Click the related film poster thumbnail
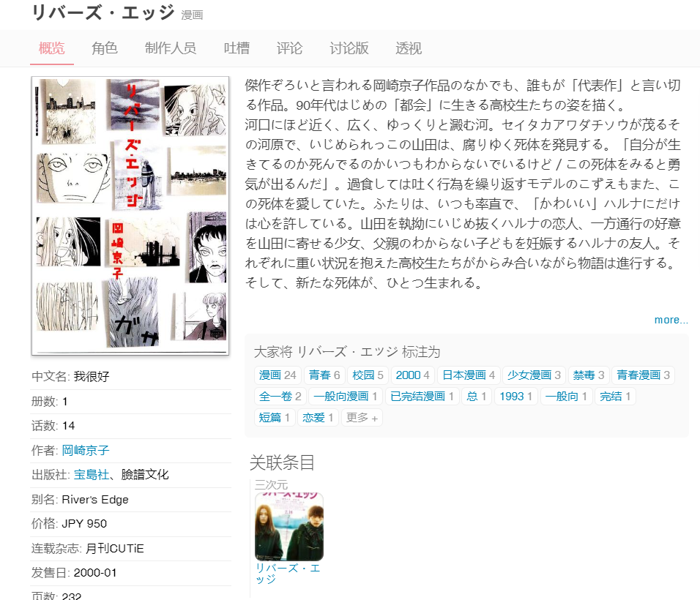This screenshot has width=700, height=600. point(289,526)
